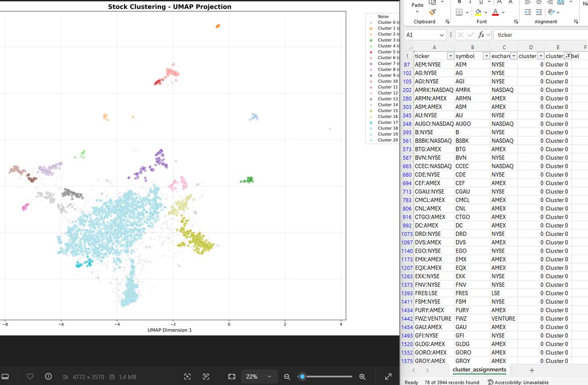Click the photo viewer zoom slider
588x385 pixels.
click(325, 377)
